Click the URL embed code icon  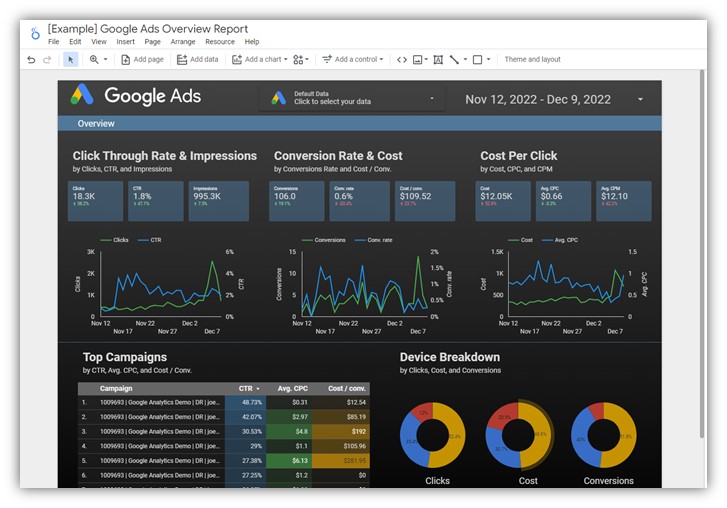coord(402,60)
